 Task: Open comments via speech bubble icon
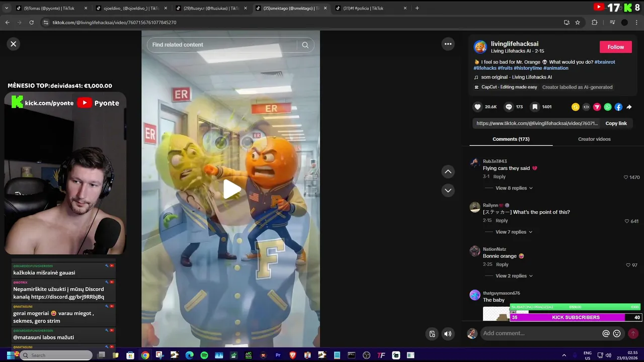coord(509,107)
